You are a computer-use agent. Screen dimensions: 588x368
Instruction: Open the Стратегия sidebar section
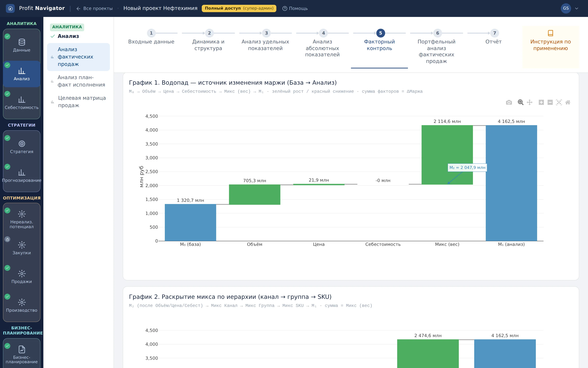coord(22,147)
